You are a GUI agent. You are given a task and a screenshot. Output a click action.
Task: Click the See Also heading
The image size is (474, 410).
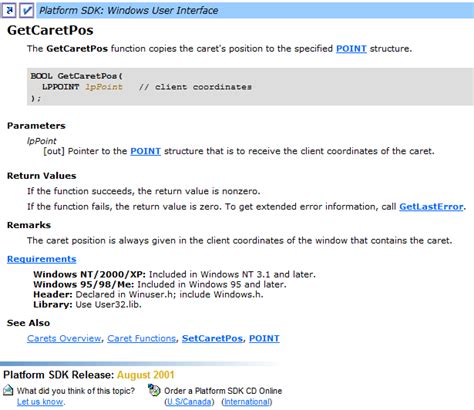(x=28, y=323)
